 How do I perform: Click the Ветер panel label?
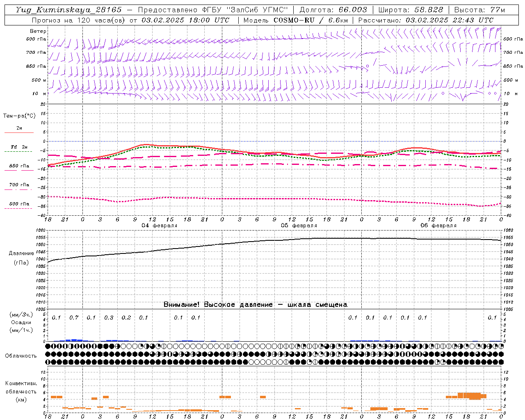pyautogui.click(x=38, y=31)
